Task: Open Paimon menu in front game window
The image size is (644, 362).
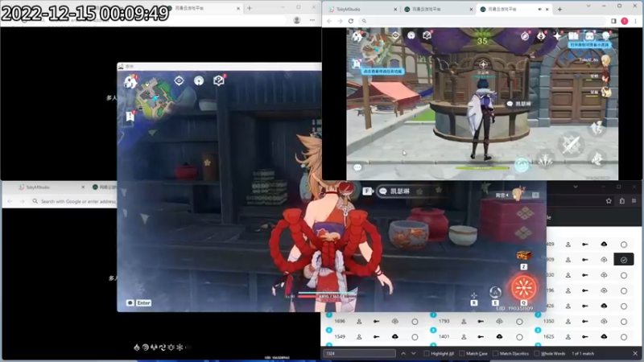Action: pos(130,82)
